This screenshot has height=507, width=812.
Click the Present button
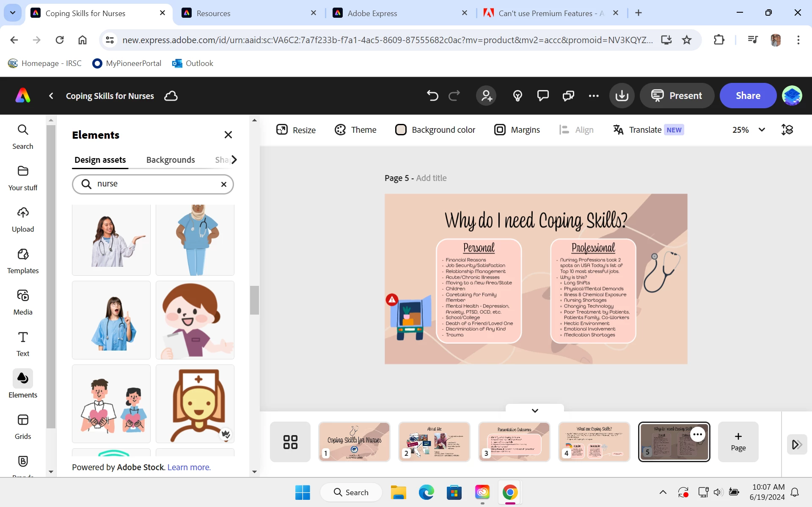[x=677, y=96]
